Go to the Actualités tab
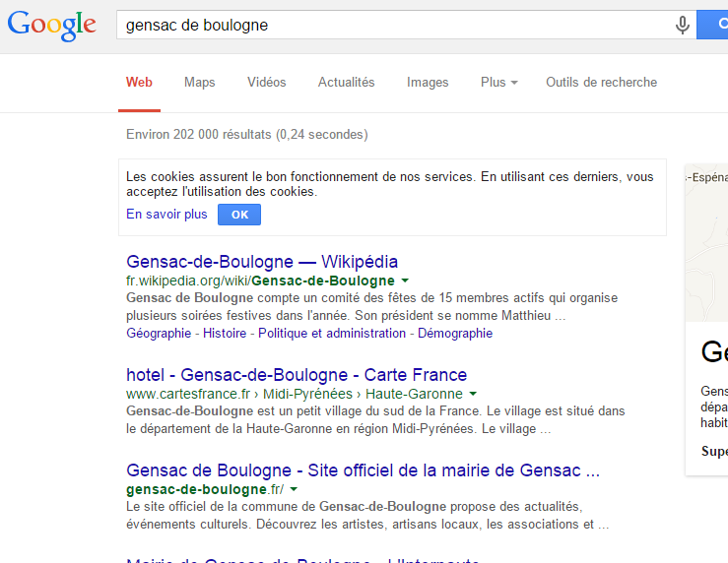This screenshot has height=563, width=728. point(347,82)
